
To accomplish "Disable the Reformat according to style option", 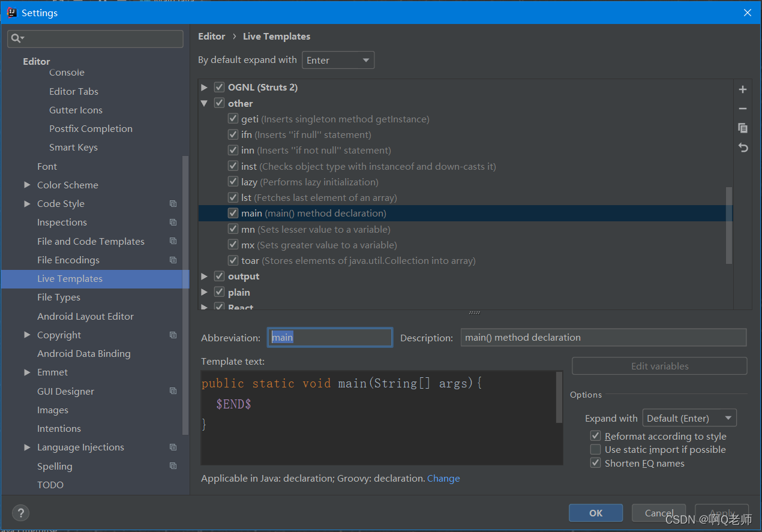I will tap(595, 436).
